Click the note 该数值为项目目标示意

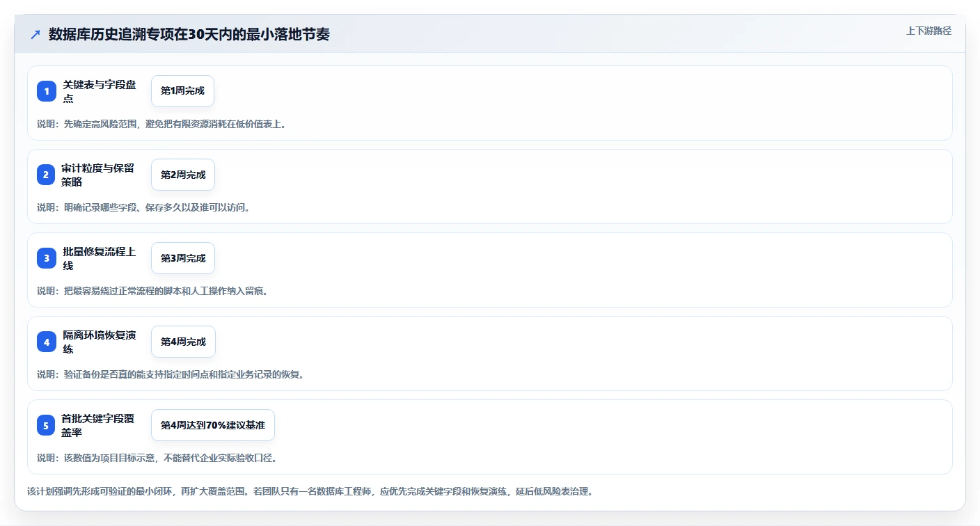[x=157, y=458]
